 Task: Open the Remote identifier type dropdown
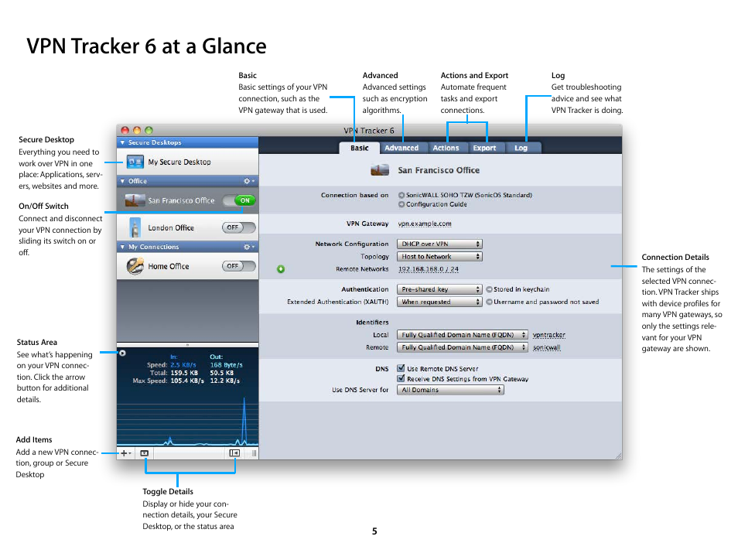[x=462, y=347]
